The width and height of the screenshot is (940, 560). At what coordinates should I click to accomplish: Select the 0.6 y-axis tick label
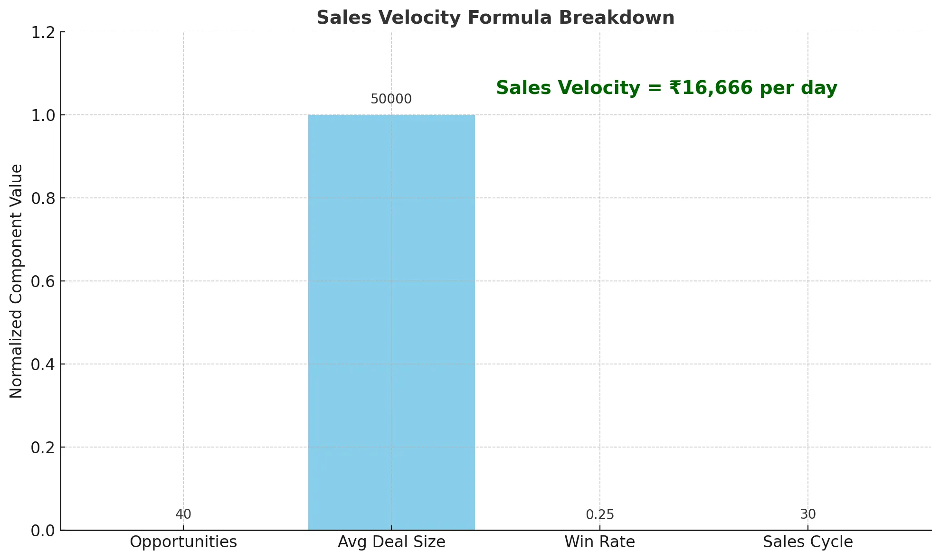42,281
